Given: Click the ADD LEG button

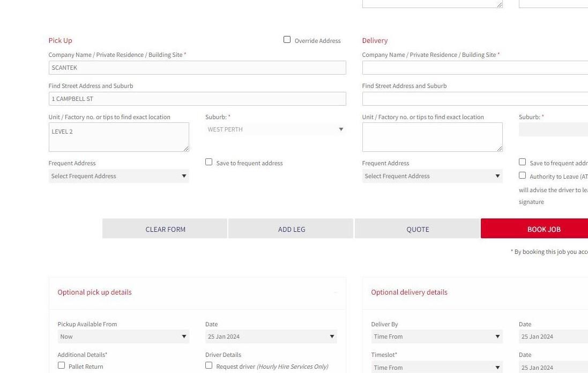Looking at the screenshot, I should click(292, 229).
